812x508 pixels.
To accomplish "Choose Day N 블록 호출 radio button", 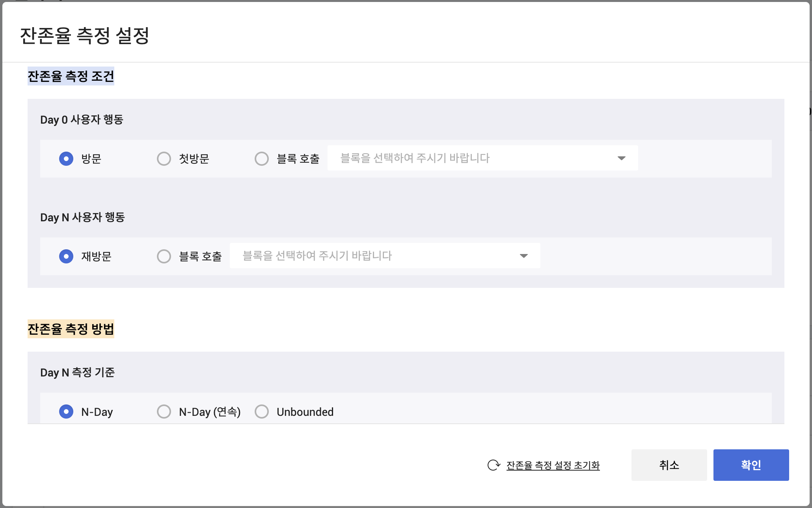I will click(164, 256).
